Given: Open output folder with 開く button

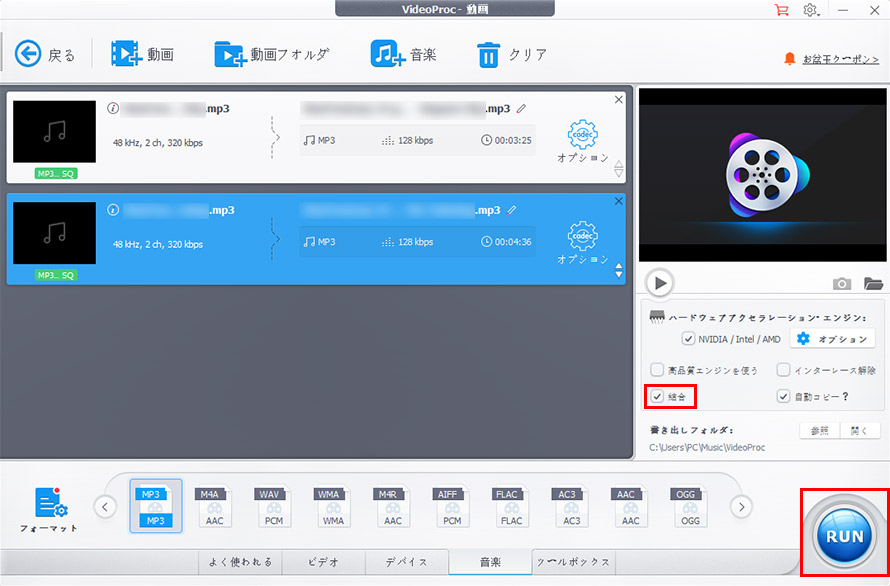Looking at the screenshot, I should [x=860, y=430].
